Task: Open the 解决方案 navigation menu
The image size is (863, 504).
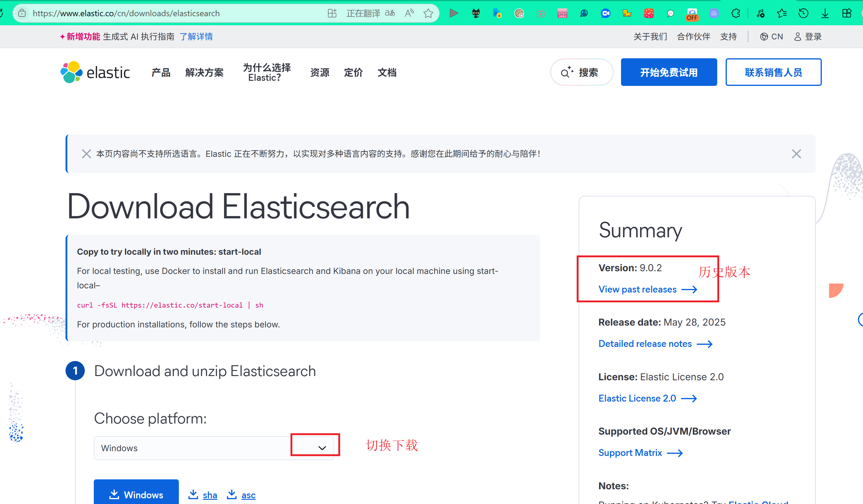Action: point(204,73)
